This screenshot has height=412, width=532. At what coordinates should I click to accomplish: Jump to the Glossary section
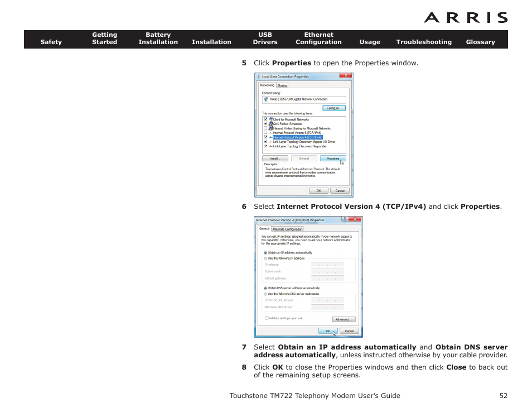481,42
